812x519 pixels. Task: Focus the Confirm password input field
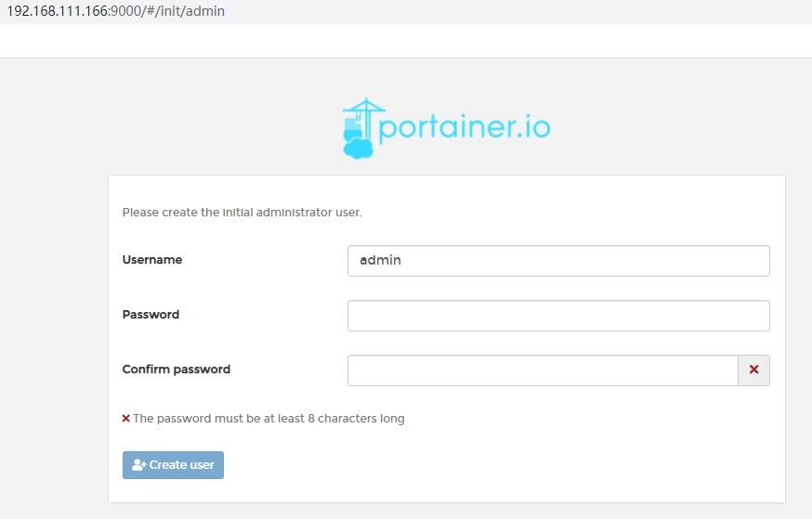543,370
